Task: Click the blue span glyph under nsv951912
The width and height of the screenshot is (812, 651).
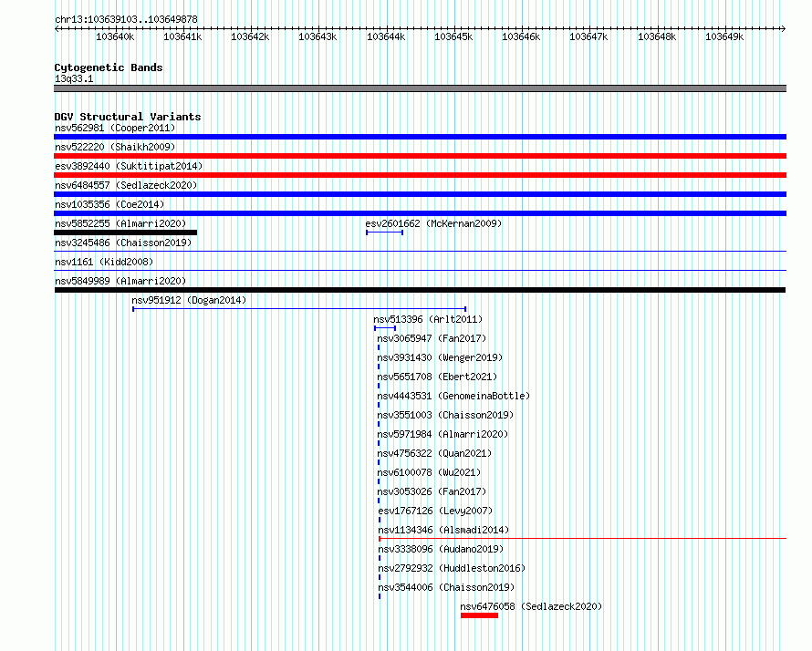Action: coord(299,309)
